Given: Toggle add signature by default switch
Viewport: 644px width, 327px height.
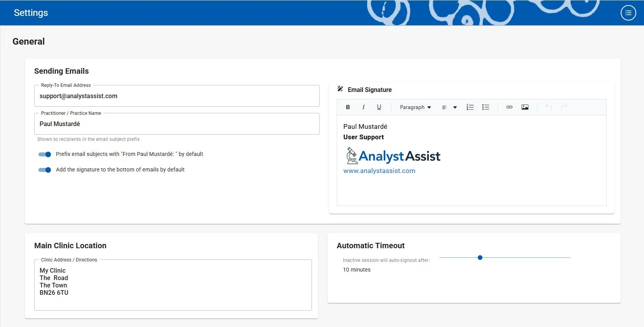Looking at the screenshot, I should (45, 170).
